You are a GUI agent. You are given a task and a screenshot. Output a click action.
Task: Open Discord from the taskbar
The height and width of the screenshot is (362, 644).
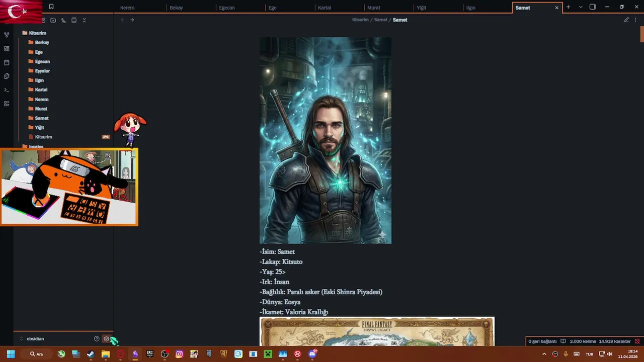(x=312, y=354)
